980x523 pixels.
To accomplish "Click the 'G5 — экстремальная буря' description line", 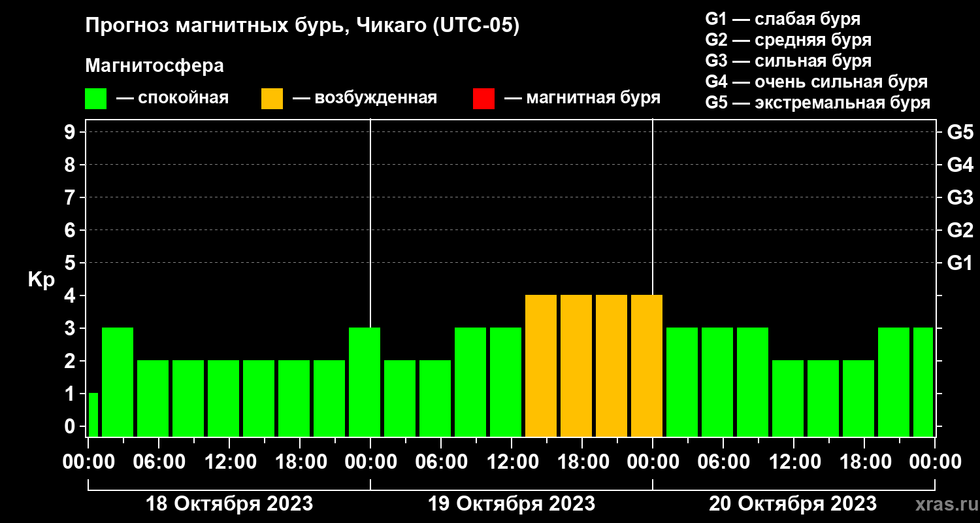I will coord(817,103).
